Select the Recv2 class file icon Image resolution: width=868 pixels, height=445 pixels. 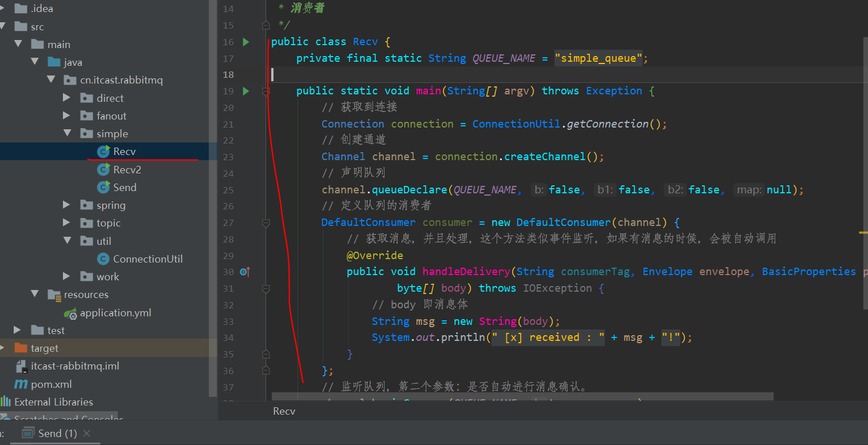coord(104,169)
